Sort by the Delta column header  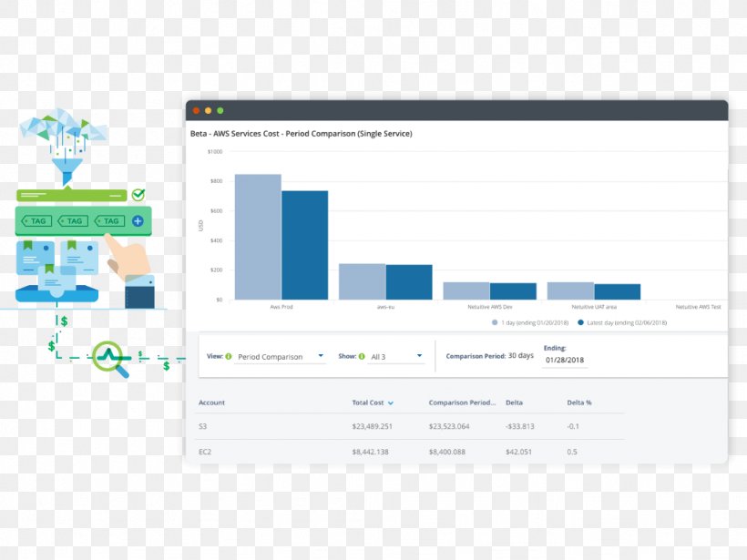click(514, 402)
